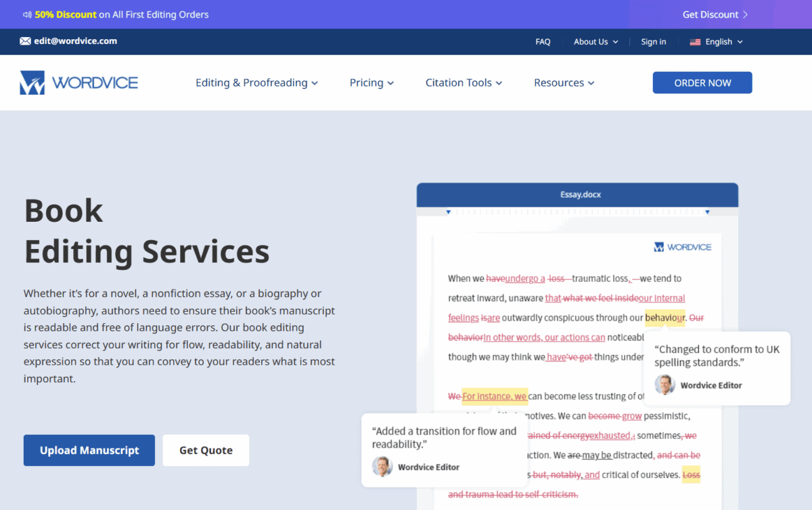Click the editor avatar in the transition comment
The width and height of the screenshot is (812, 510).
(x=382, y=467)
